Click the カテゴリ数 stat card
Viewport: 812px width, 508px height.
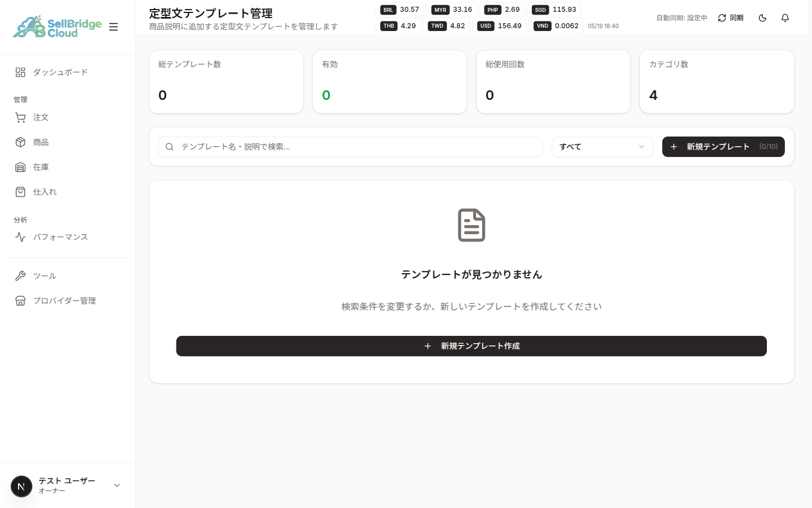(x=717, y=82)
